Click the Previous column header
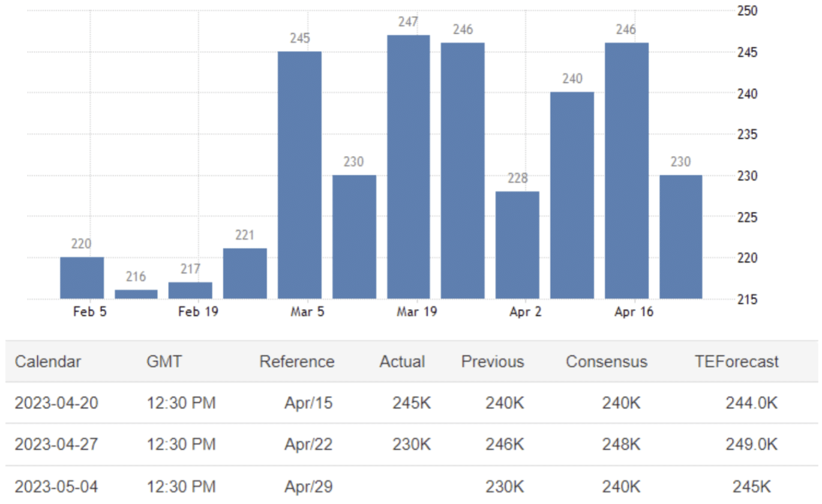This screenshot has width=822, height=504. click(492, 362)
